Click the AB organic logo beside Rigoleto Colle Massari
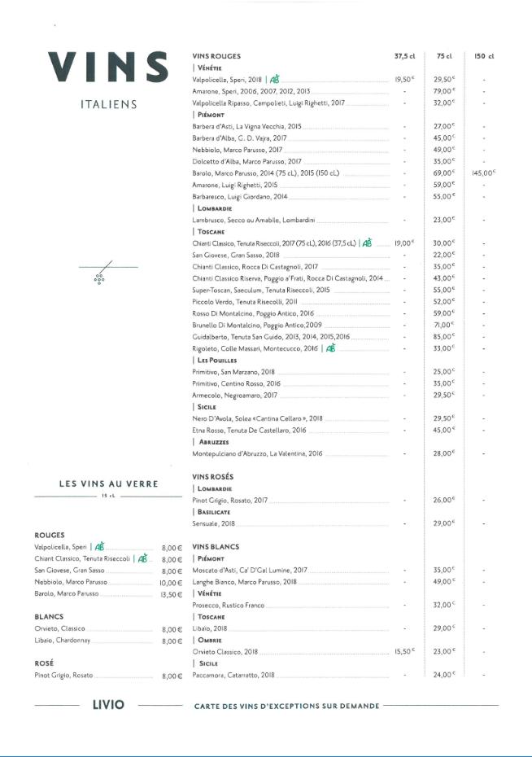The image size is (532, 757). point(330,348)
